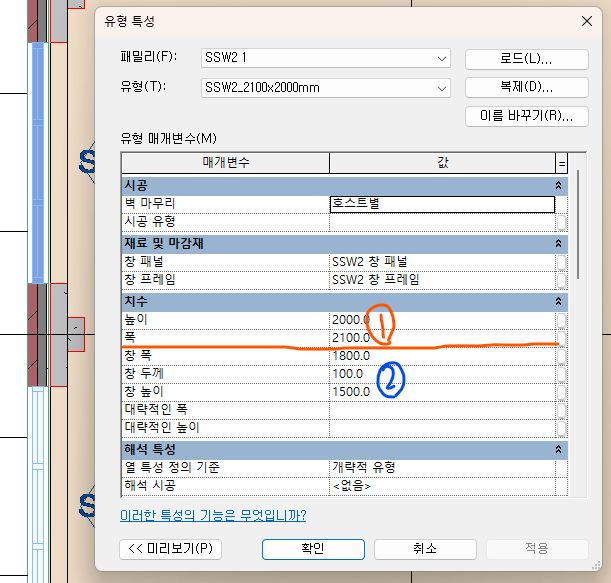Collapse the 치수 section
The image size is (611, 583).
[559, 301]
